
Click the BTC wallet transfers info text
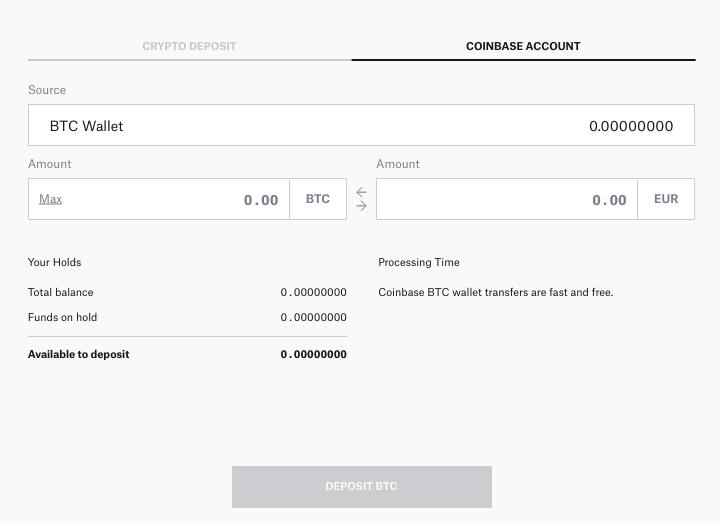(496, 292)
